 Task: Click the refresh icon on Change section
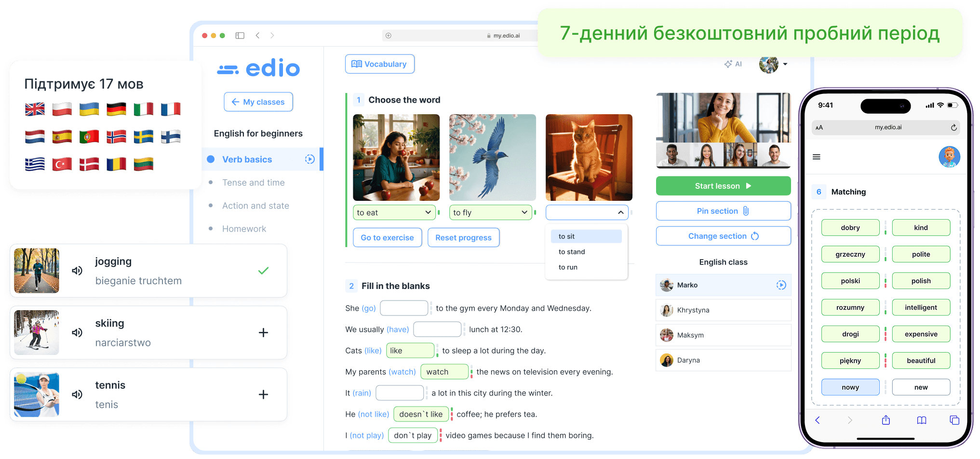[x=754, y=236]
